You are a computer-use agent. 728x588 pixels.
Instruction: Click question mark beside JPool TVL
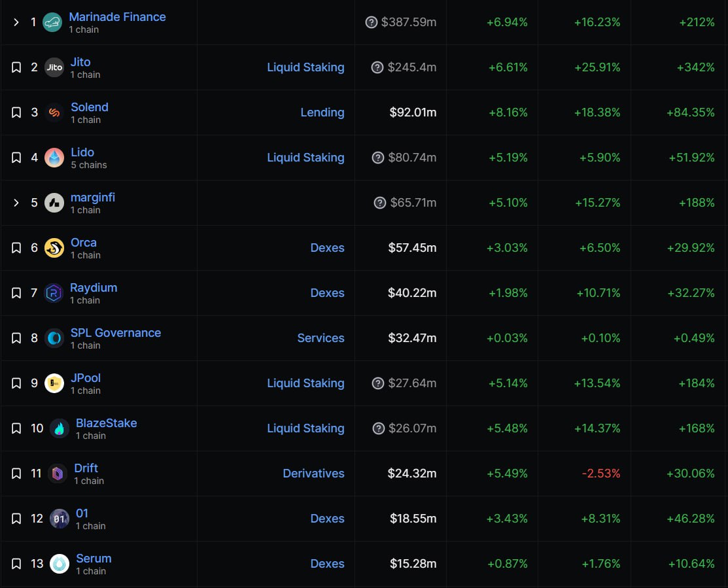[x=378, y=383]
